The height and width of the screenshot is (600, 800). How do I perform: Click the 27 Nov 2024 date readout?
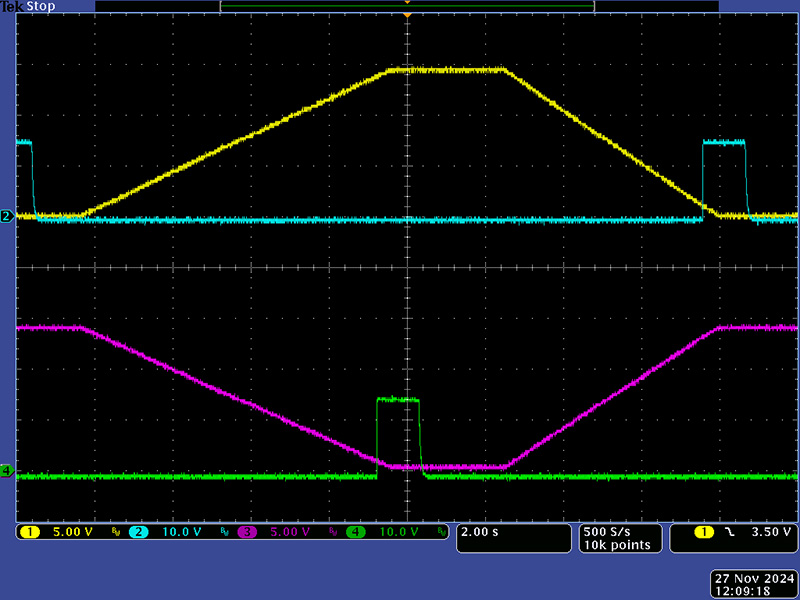(x=754, y=578)
